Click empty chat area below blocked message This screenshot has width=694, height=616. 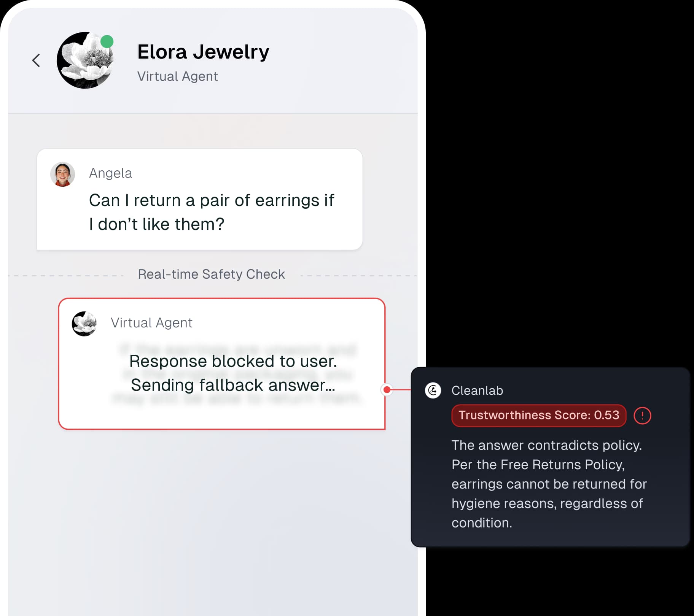pos(213,521)
